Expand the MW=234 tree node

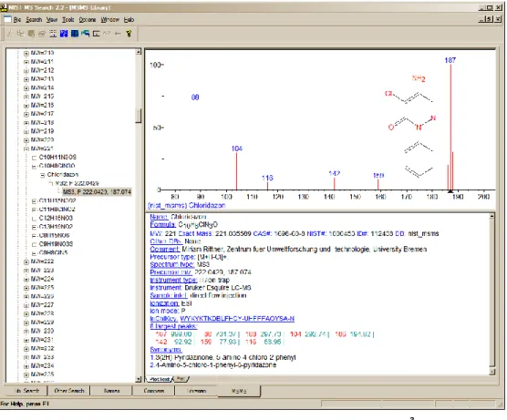pyautogui.click(x=26, y=366)
